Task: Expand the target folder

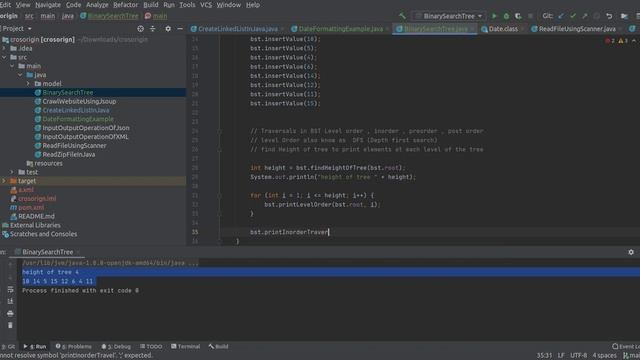Action: tap(4, 181)
